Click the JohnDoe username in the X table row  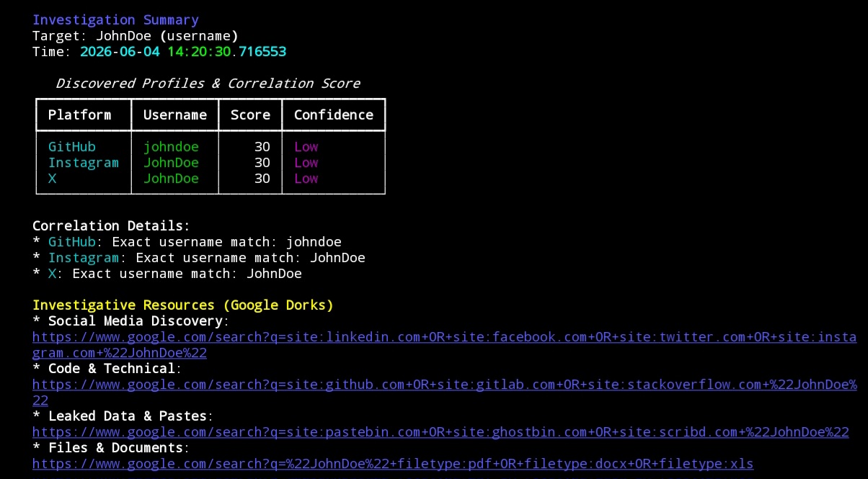pyautogui.click(x=171, y=179)
